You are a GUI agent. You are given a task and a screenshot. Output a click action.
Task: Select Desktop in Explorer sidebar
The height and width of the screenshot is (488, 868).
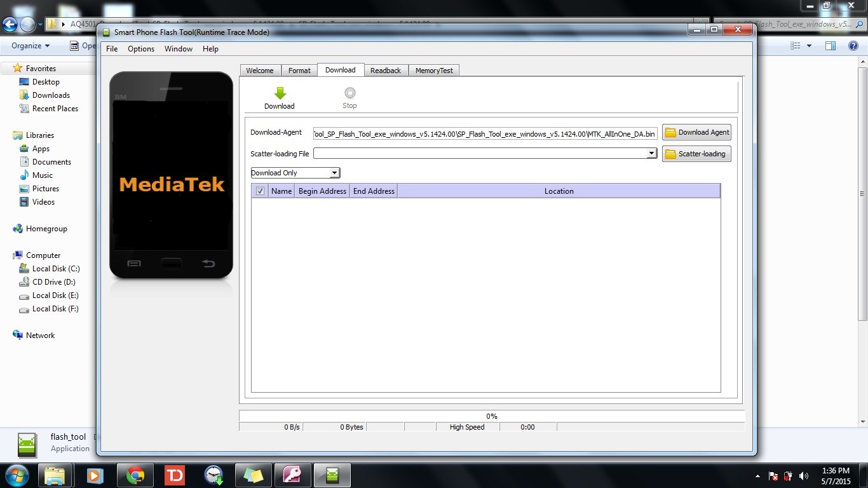coord(46,81)
